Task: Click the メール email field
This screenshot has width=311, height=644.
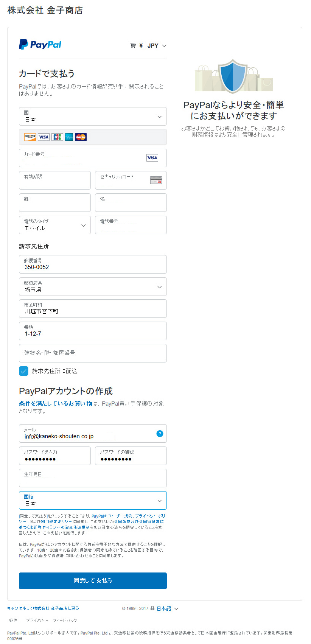Action: [x=93, y=433]
